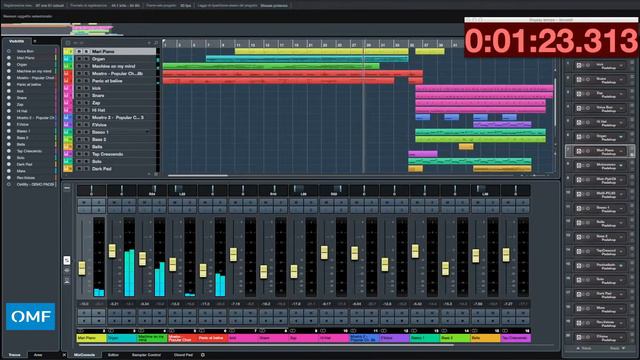640x360 pixels.
Task: Open lower zone setup gear icon
Action: [203, 355]
